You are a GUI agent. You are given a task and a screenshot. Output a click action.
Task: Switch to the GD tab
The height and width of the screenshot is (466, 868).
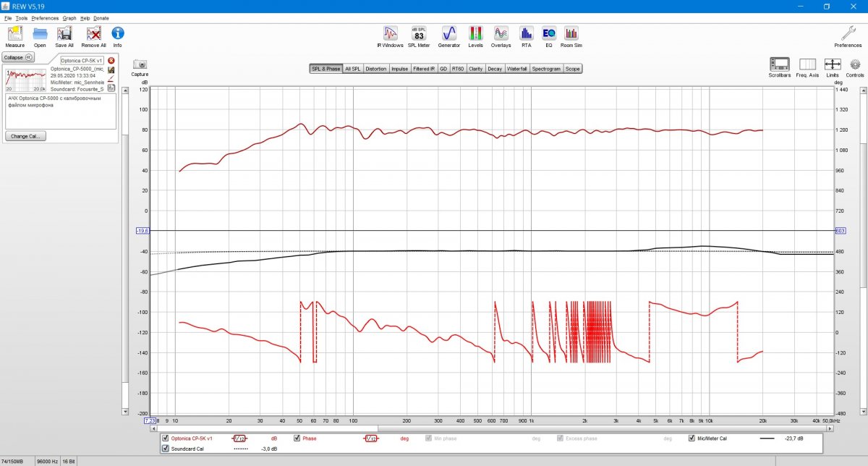click(443, 69)
